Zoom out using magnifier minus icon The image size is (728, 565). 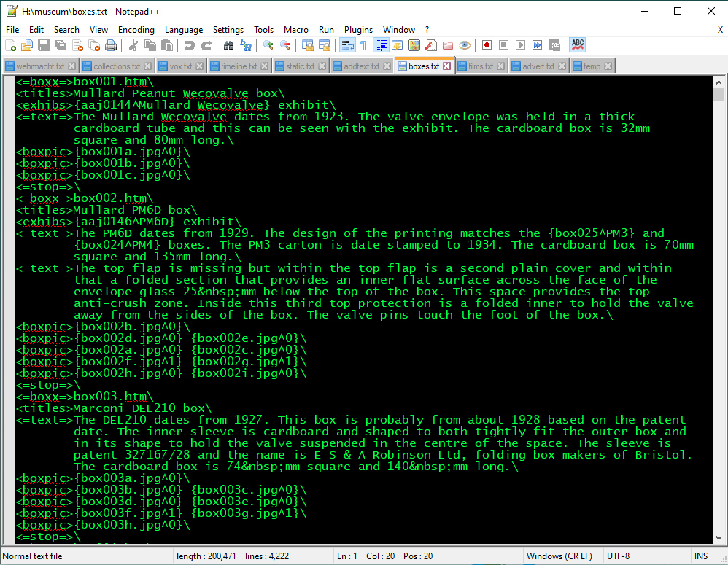pyautogui.click(x=284, y=45)
